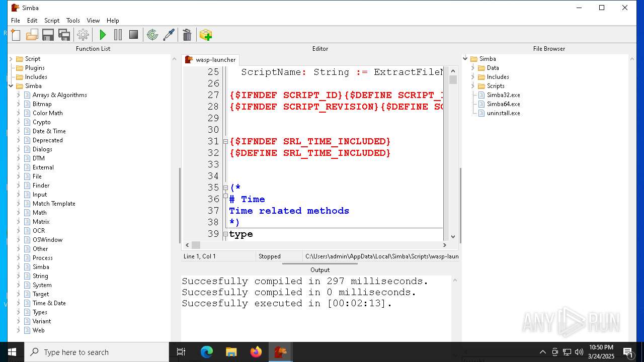Open File Explorer from taskbar

(x=231, y=352)
